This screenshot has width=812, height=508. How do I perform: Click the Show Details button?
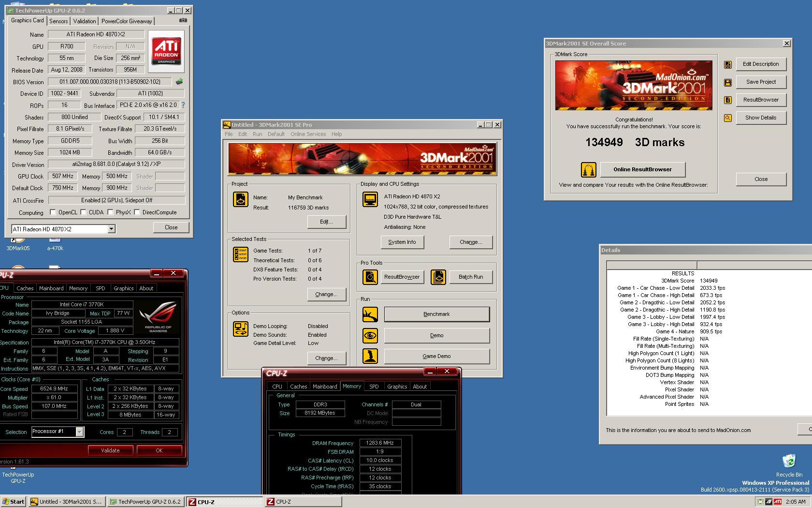(x=761, y=118)
